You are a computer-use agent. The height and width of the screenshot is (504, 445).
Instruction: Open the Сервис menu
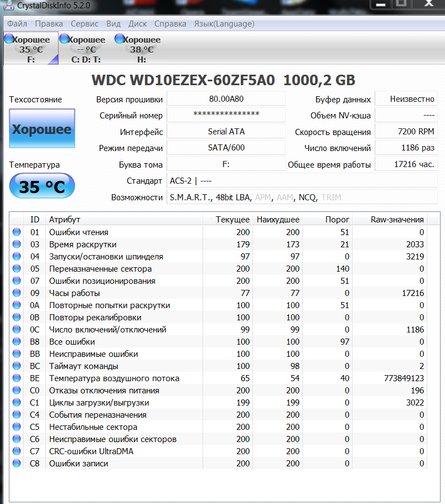[85, 24]
